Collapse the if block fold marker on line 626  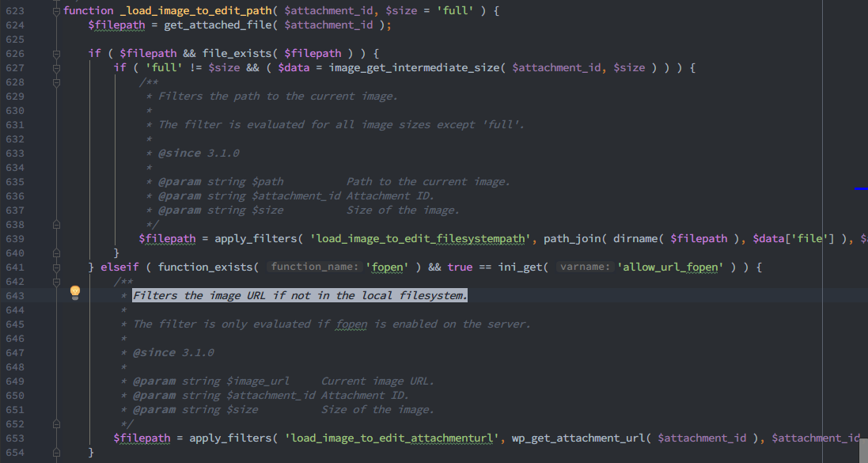pyautogui.click(x=56, y=54)
